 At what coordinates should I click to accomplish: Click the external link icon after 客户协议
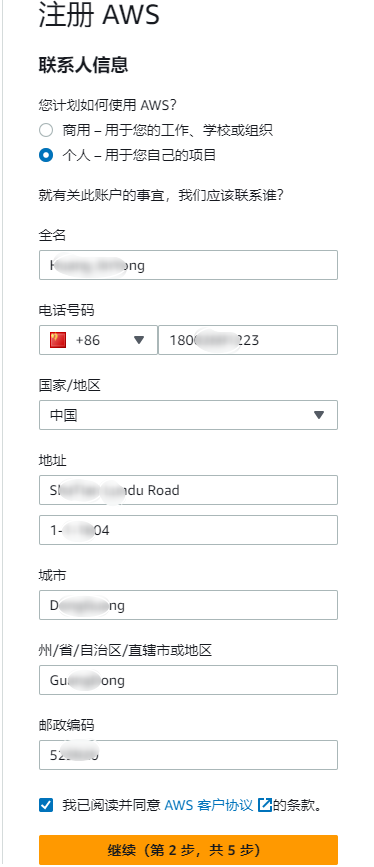pyautogui.click(x=265, y=805)
